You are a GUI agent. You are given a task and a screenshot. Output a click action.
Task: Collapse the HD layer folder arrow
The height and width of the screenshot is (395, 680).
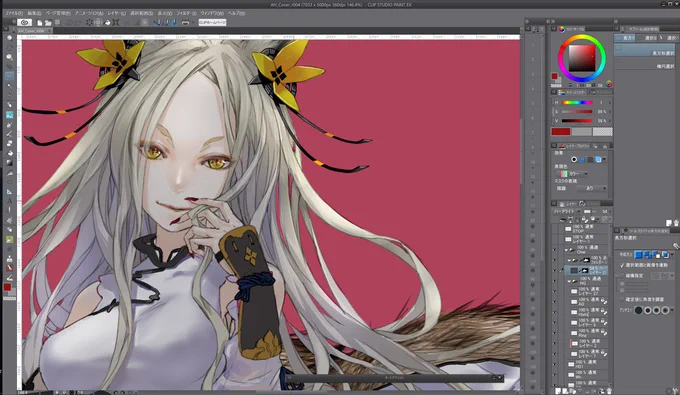[569, 281]
